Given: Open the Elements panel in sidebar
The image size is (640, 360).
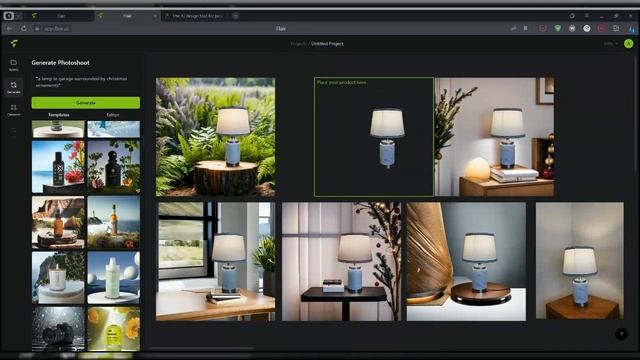Looking at the screenshot, I should pos(13,109).
